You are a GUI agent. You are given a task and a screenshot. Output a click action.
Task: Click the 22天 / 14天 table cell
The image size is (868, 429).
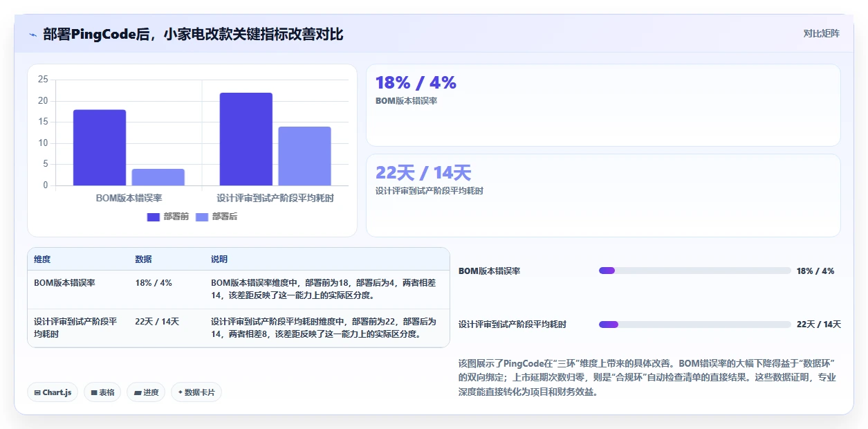click(x=157, y=322)
